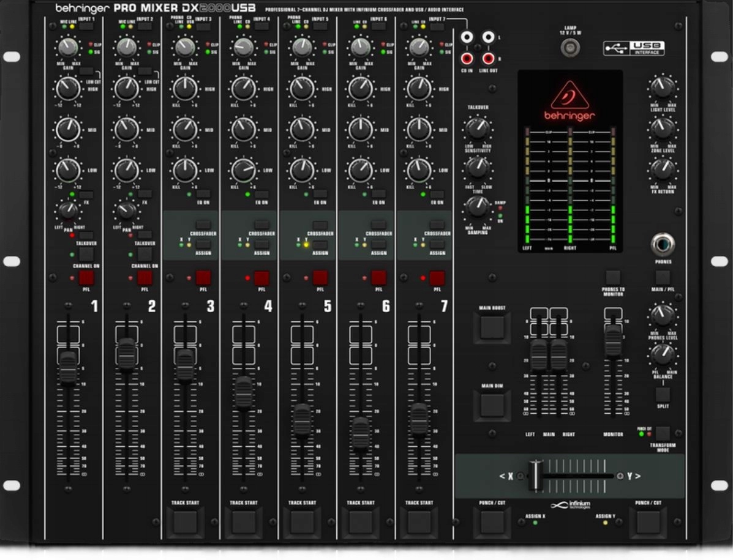Click the channel 4 Gain knob
This screenshot has height=560, width=733.
coord(244,48)
